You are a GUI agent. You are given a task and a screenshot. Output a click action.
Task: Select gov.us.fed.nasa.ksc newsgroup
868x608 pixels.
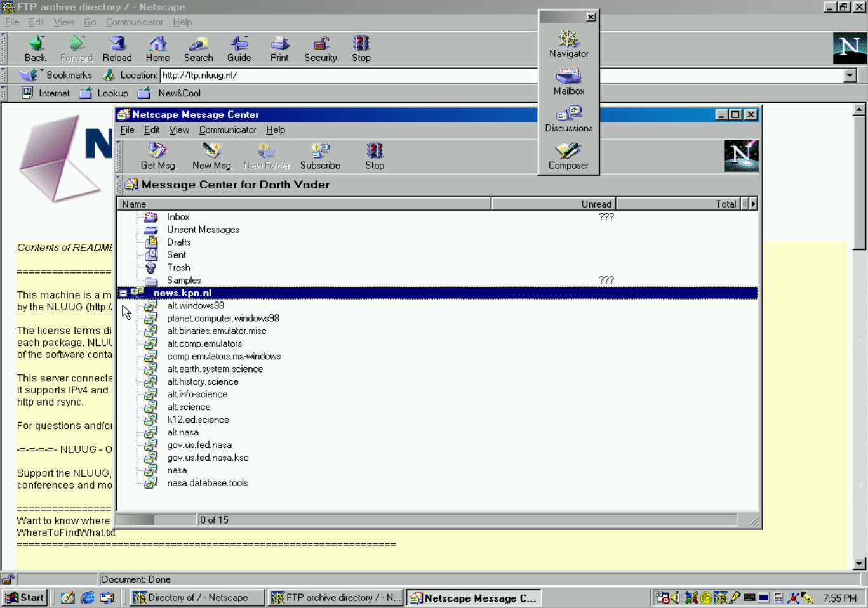[208, 458]
